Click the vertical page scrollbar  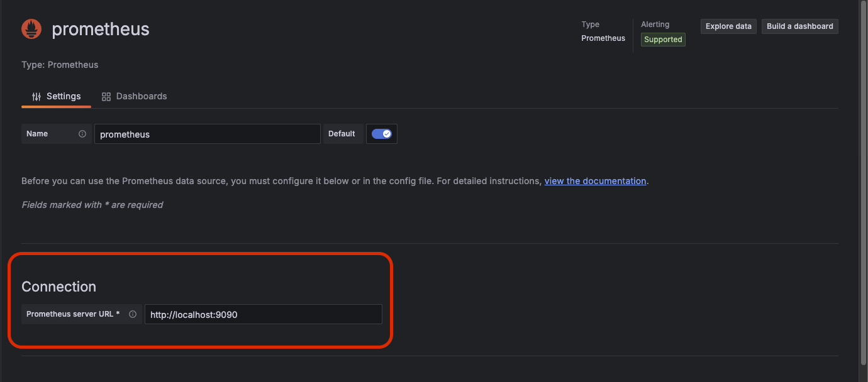(x=863, y=182)
